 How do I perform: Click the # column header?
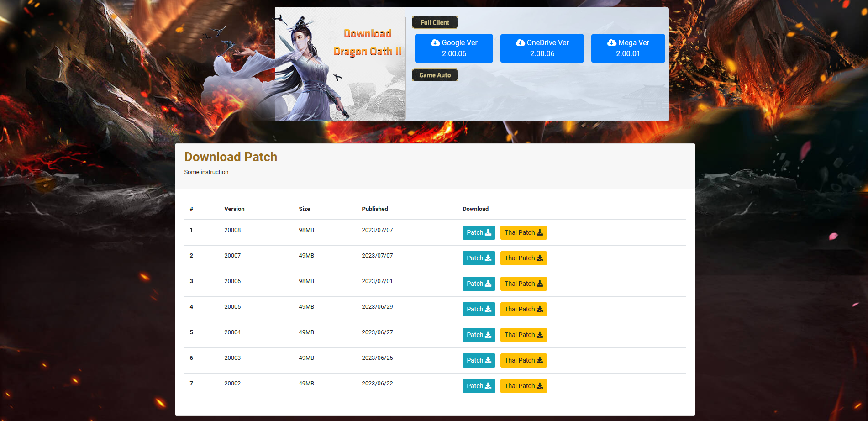191,209
